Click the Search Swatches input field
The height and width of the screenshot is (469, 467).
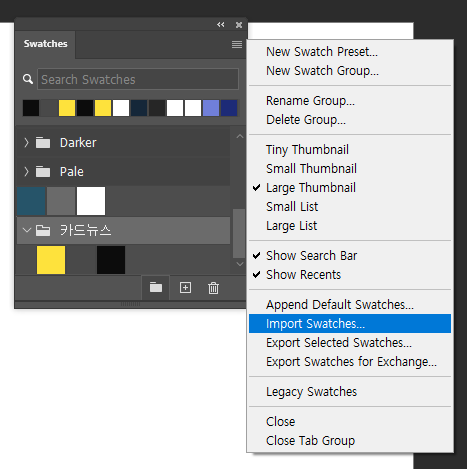click(x=138, y=79)
